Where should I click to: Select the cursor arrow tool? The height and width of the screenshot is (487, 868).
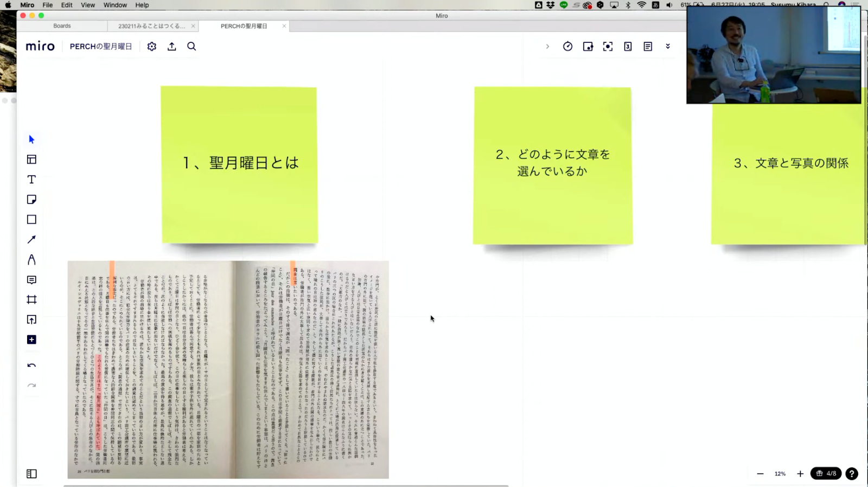(x=31, y=139)
